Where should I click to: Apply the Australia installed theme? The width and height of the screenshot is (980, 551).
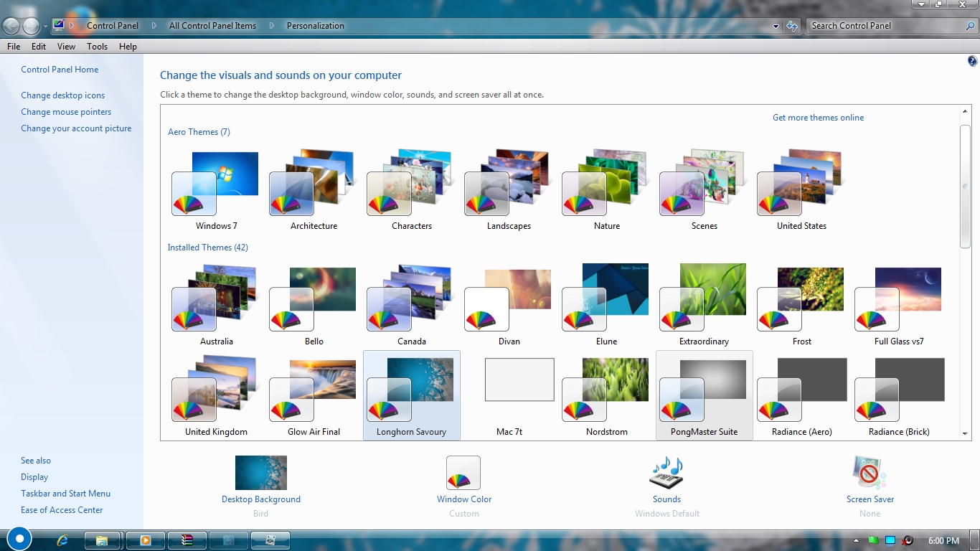216,304
